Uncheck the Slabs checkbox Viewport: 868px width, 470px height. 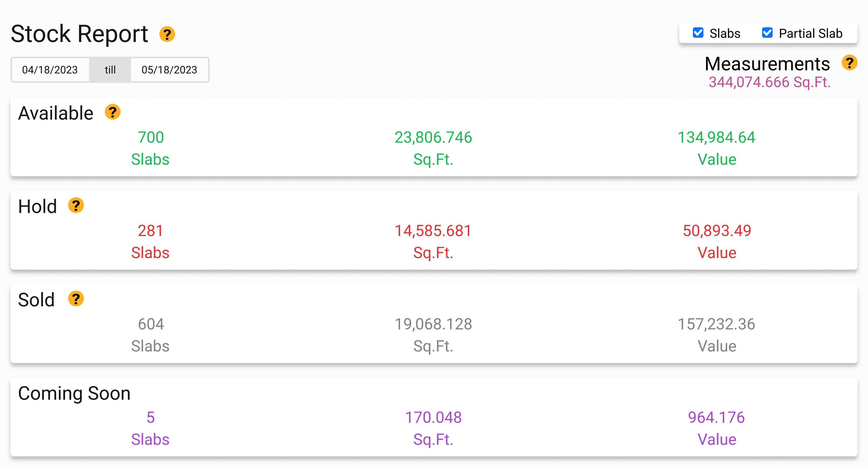[x=698, y=33]
